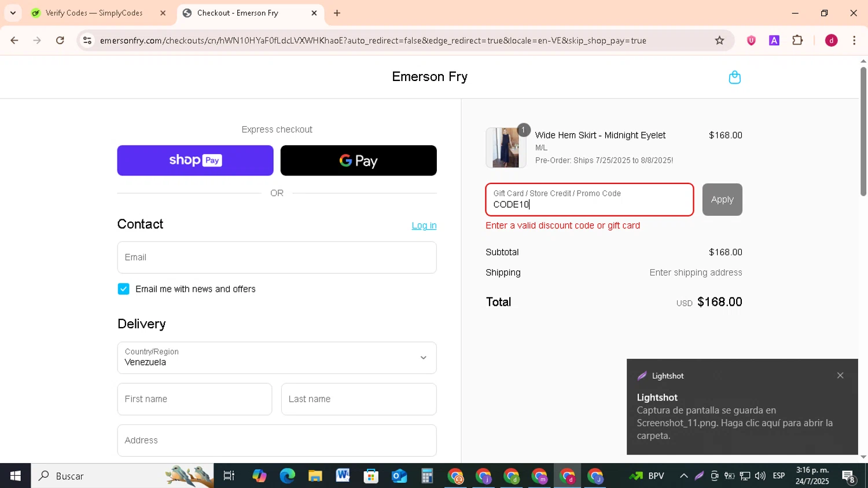Click the Log in link
The image size is (868, 488).
424,226
